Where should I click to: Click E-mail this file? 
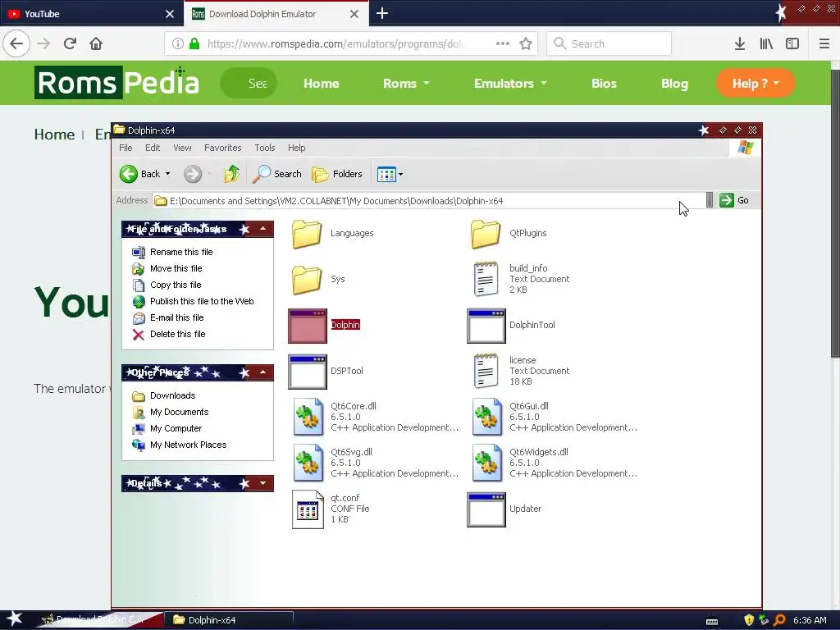(x=168, y=317)
